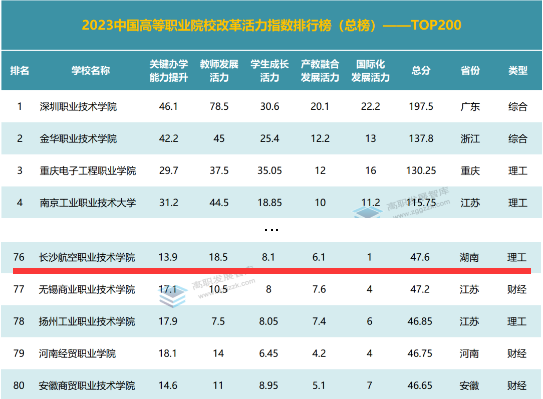Click the 省份 column header
Screen dimensions: 543x399
tap(470, 71)
